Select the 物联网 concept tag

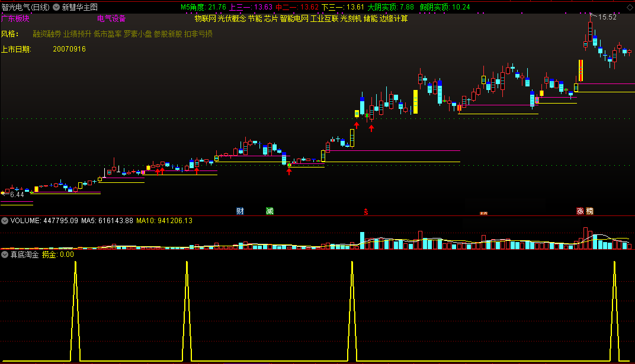[206, 18]
